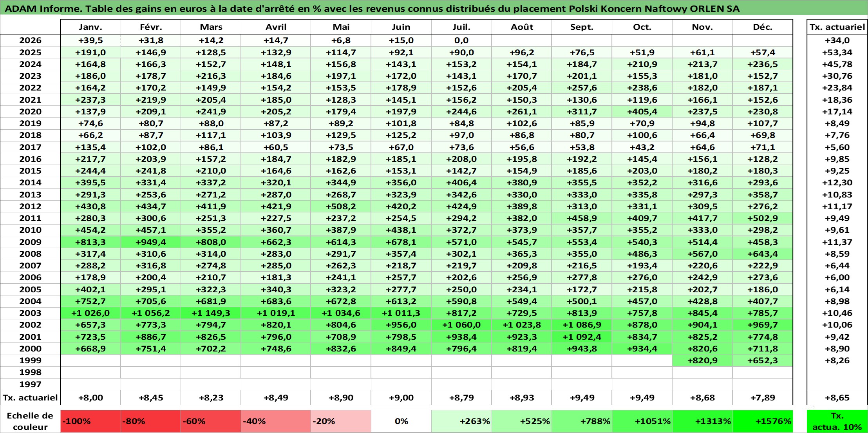Select the Tx. actuariel bottom row label

click(x=30, y=397)
